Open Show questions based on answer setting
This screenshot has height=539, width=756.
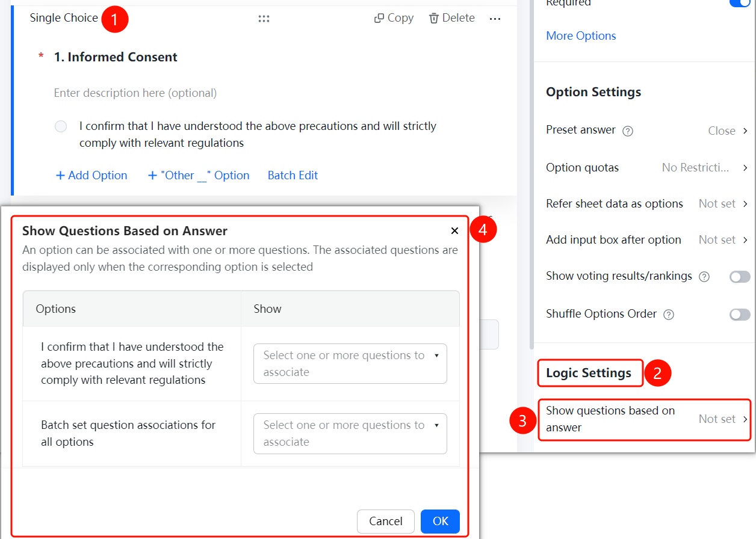[x=645, y=419]
